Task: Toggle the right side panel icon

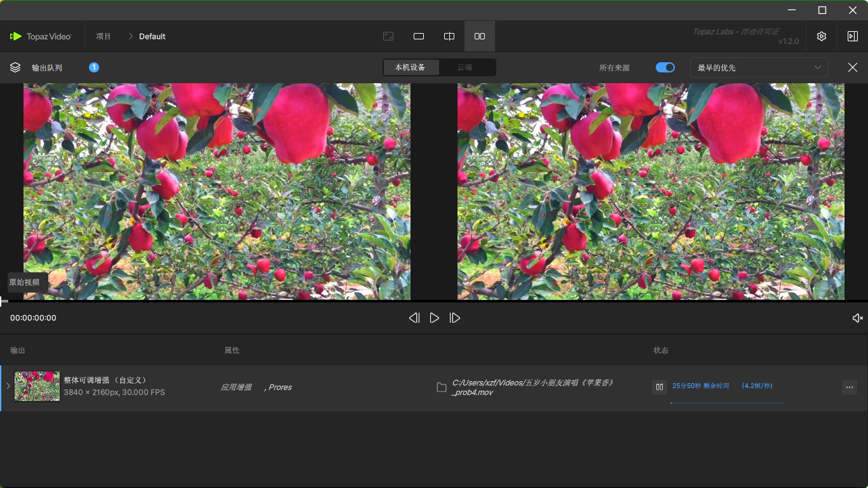Action: coord(852,36)
